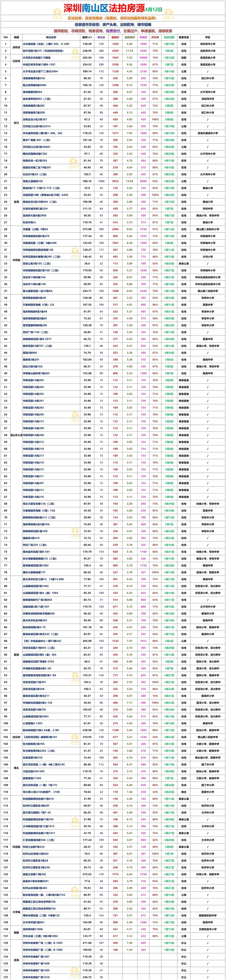The height and width of the screenshot is (980, 226).
Task: Click property 海伴雅居8栋804
Action: point(33,92)
